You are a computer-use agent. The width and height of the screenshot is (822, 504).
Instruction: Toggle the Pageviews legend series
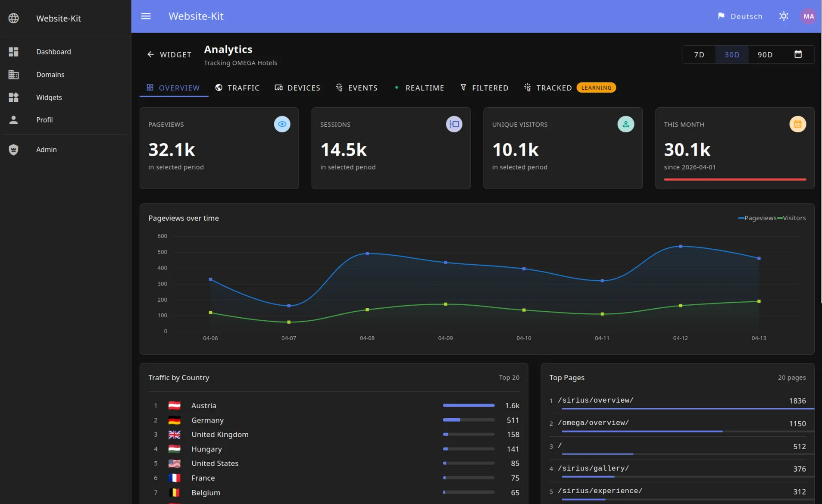(757, 218)
